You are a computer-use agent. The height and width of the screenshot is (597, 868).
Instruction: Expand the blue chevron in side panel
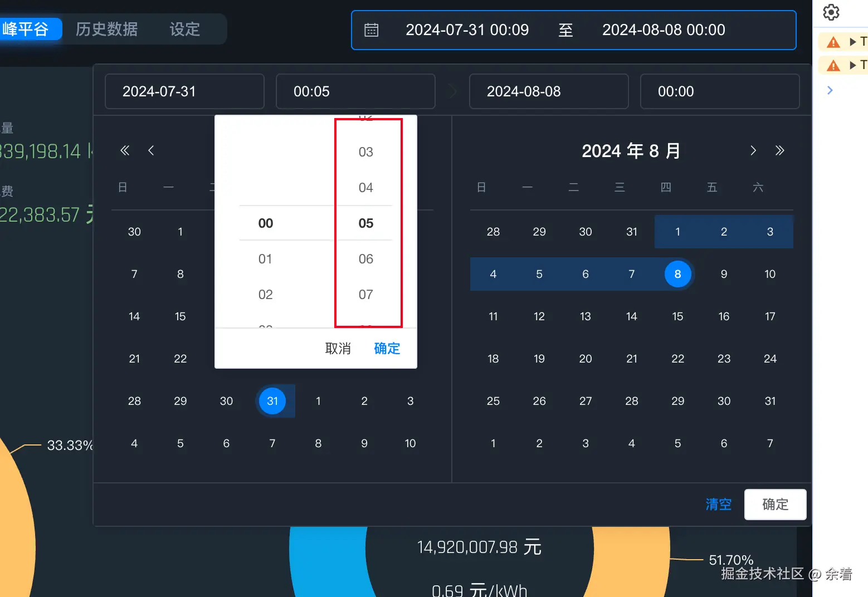click(x=830, y=90)
